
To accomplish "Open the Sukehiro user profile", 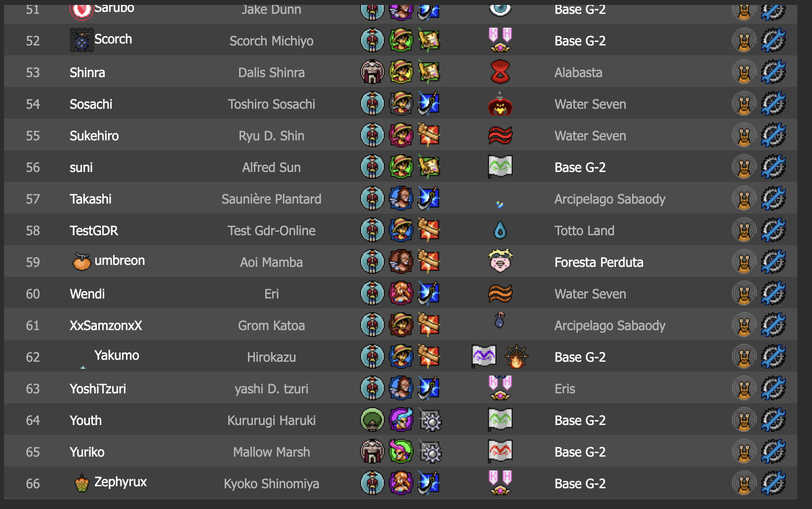I will pyautogui.click(x=94, y=136).
